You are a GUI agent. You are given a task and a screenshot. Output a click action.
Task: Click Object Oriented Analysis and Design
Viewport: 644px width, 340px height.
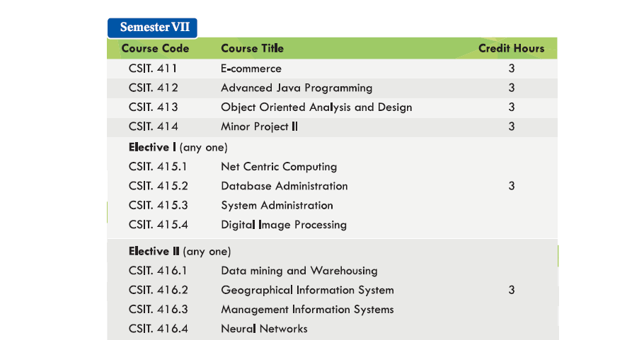click(316, 107)
